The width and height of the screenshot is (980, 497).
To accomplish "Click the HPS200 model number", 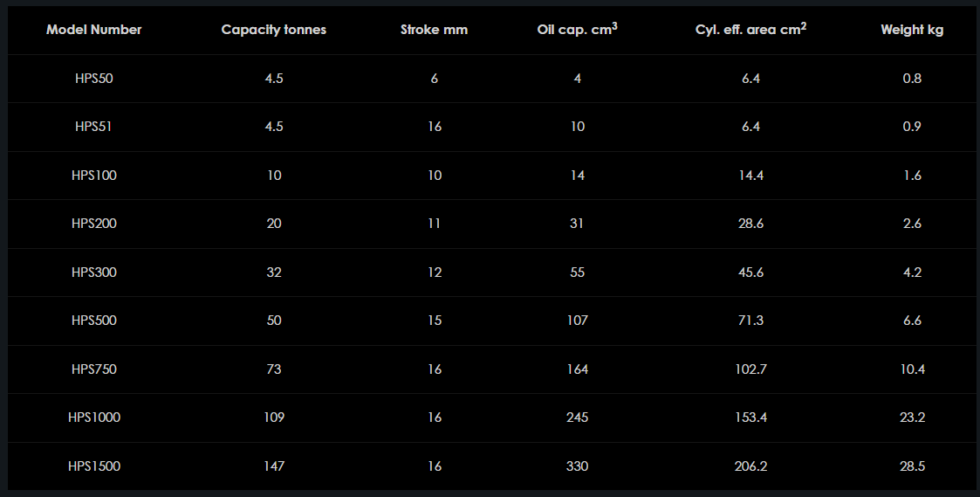I will [94, 224].
